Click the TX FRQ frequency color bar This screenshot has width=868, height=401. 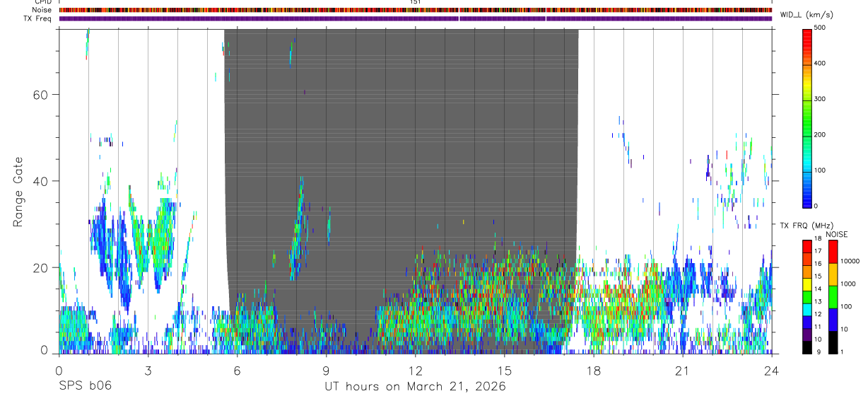pyautogui.click(x=807, y=296)
